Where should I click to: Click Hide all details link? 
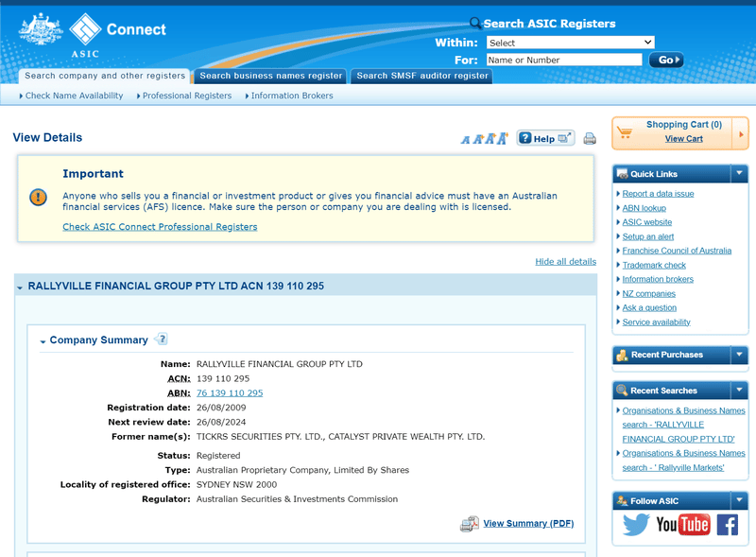(x=565, y=262)
